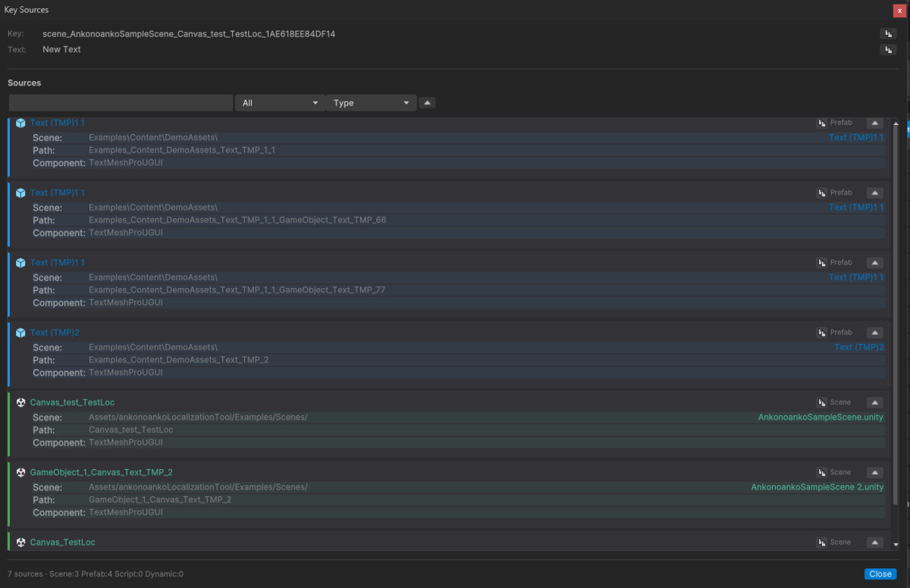
Task: Click Unity scene icon beside Canvas_TestLoc
Action: click(20, 542)
